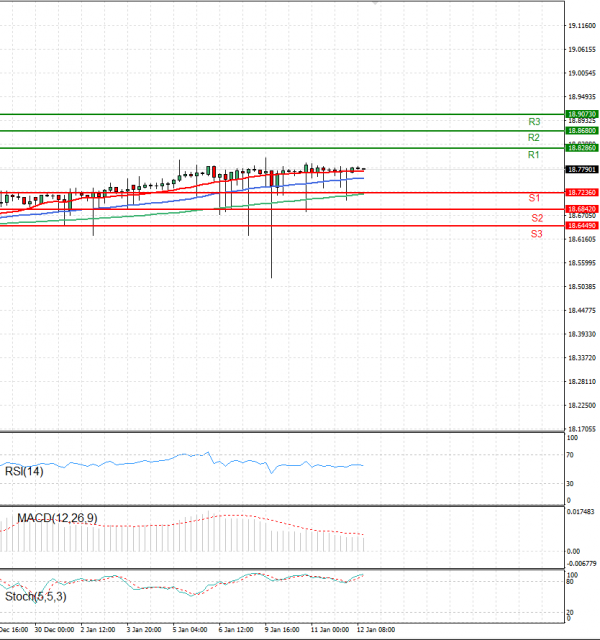This screenshot has height=640, width=600.
Task: Click the 19.11600 price axis value
Action: click(x=582, y=26)
